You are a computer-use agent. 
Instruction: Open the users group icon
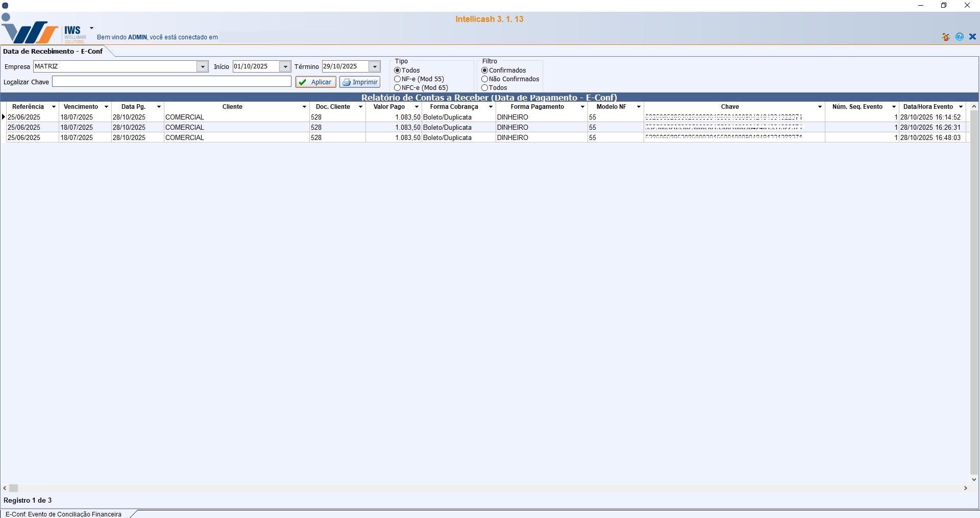[x=946, y=37]
